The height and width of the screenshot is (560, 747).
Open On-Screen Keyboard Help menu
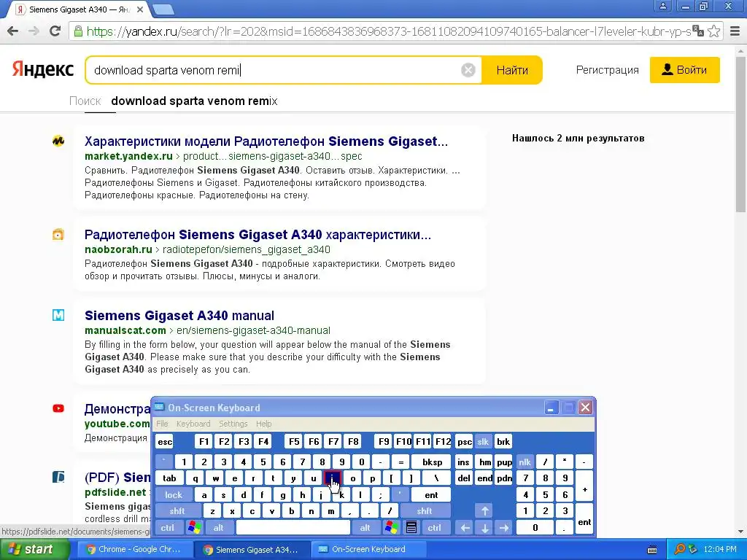[x=263, y=424]
